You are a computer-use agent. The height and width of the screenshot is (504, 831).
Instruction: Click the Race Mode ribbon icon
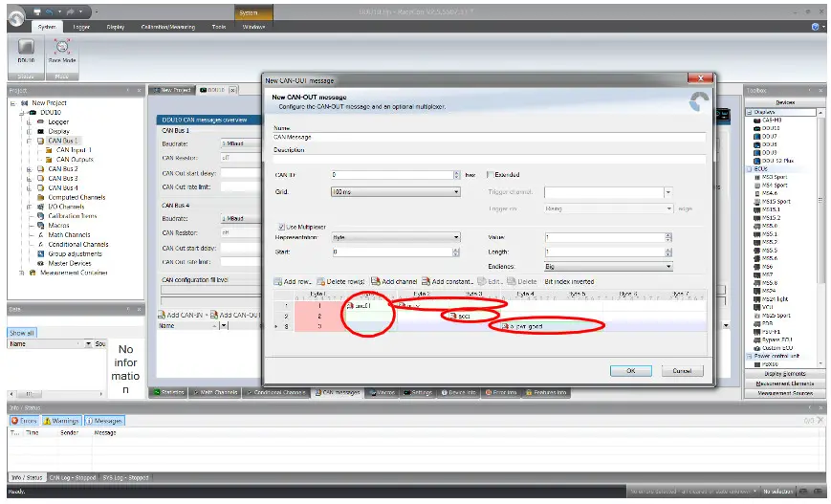pos(62,52)
